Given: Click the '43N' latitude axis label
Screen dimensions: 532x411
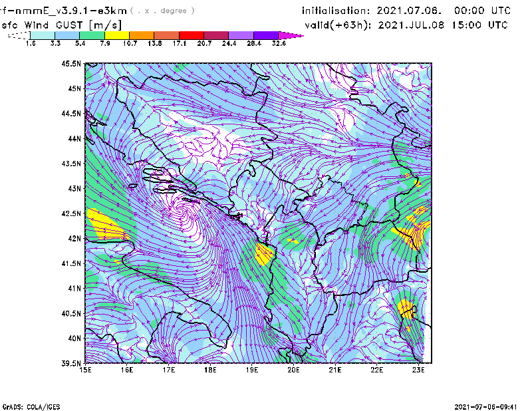Looking at the screenshot, I should [x=74, y=188].
